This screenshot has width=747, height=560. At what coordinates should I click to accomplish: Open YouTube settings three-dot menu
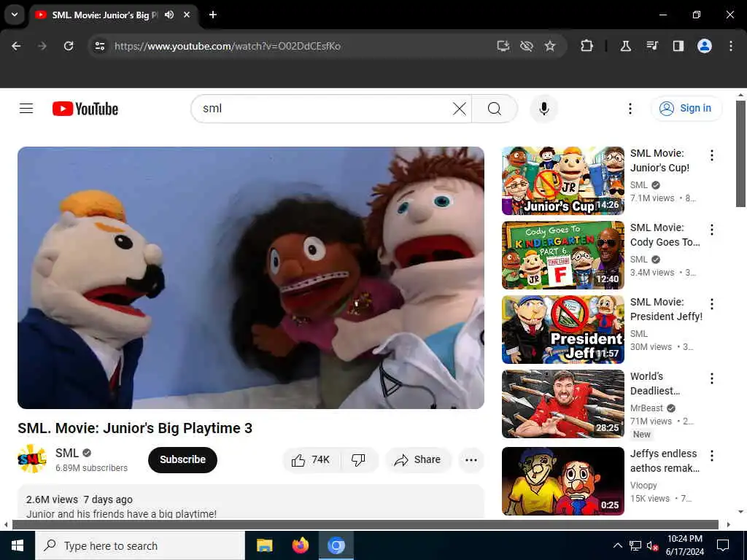(x=630, y=109)
